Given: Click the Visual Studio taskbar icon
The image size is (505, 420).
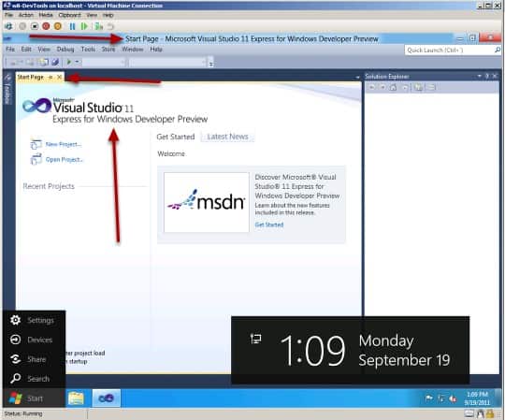Looking at the screenshot, I should 107,398.
